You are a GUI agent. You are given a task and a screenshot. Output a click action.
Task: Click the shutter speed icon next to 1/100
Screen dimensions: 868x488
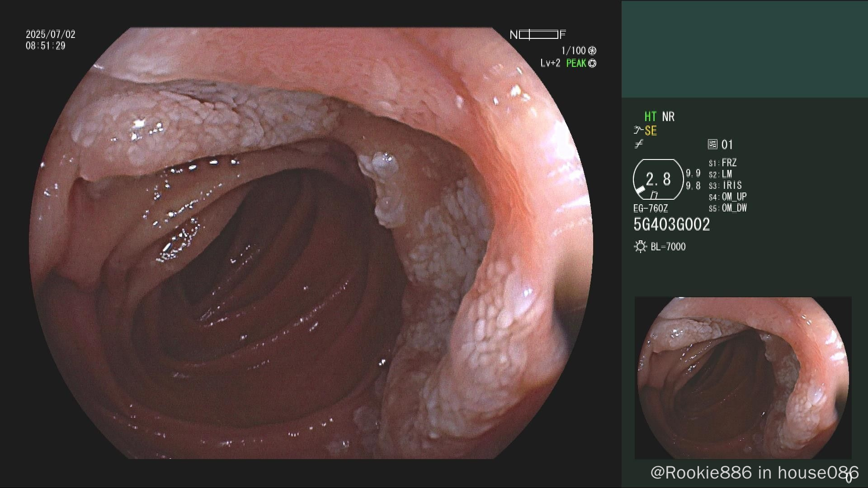coord(592,51)
